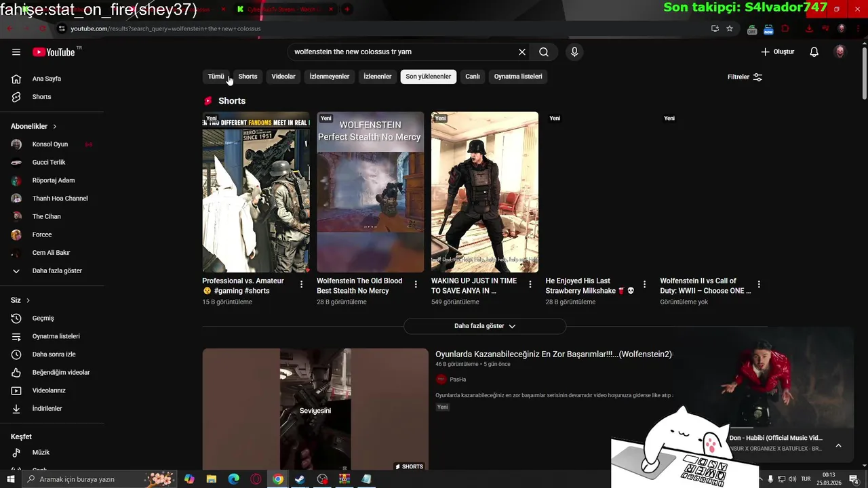Start voice search with the microphone icon

pyautogui.click(x=574, y=52)
